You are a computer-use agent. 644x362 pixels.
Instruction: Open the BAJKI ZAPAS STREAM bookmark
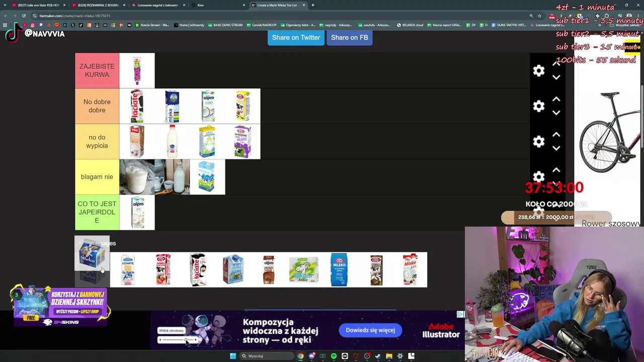click(225, 25)
